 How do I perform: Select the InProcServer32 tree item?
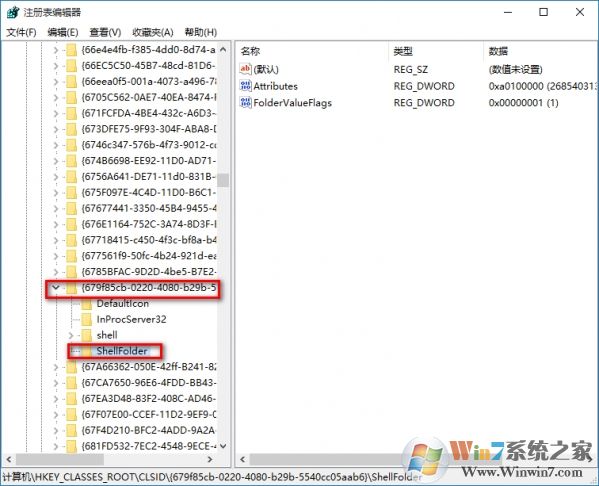[x=131, y=319]
